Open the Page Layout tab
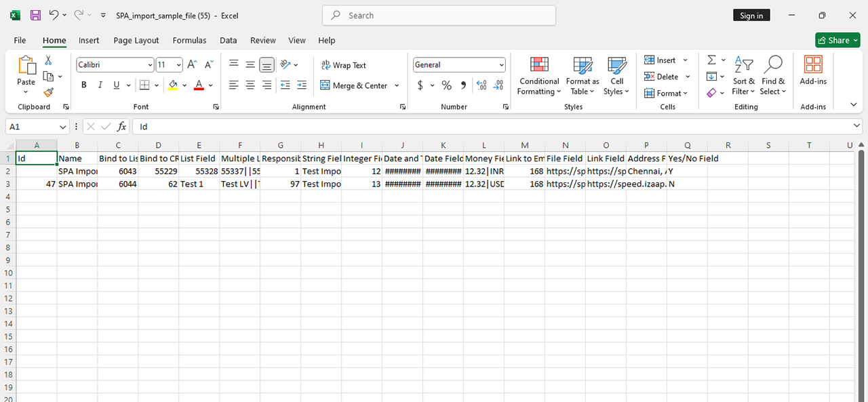868x402 pixels. point(136,41)
